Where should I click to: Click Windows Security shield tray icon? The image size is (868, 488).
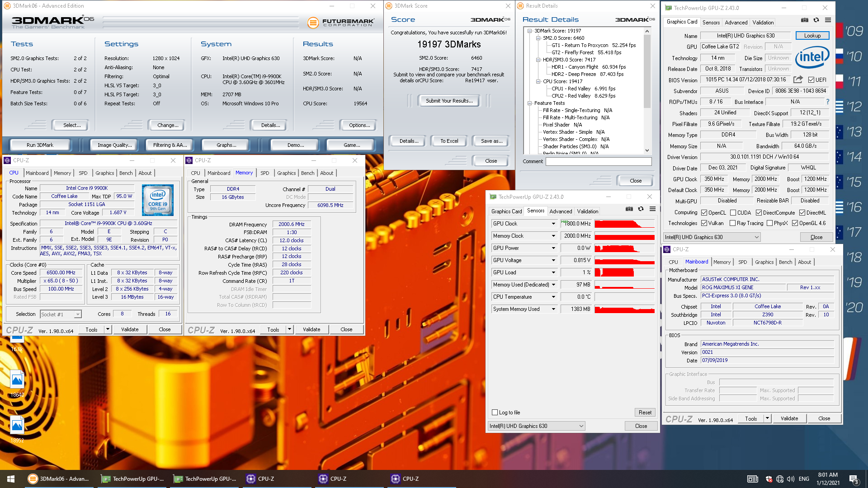pos(769,479)
